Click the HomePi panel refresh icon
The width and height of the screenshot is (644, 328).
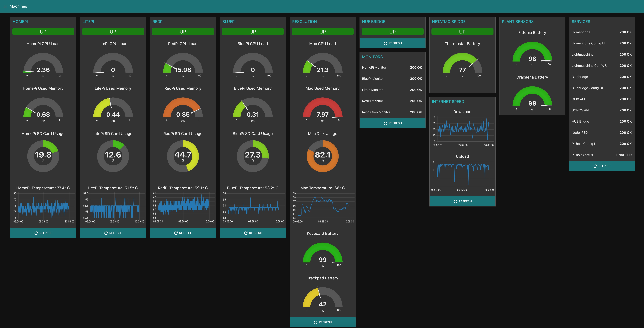click(36, 233)
